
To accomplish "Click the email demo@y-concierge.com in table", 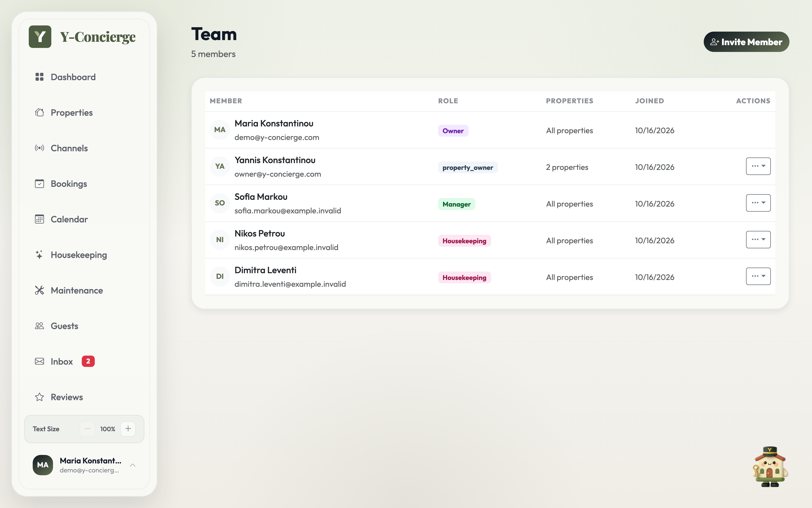I will tap(277, 137).
